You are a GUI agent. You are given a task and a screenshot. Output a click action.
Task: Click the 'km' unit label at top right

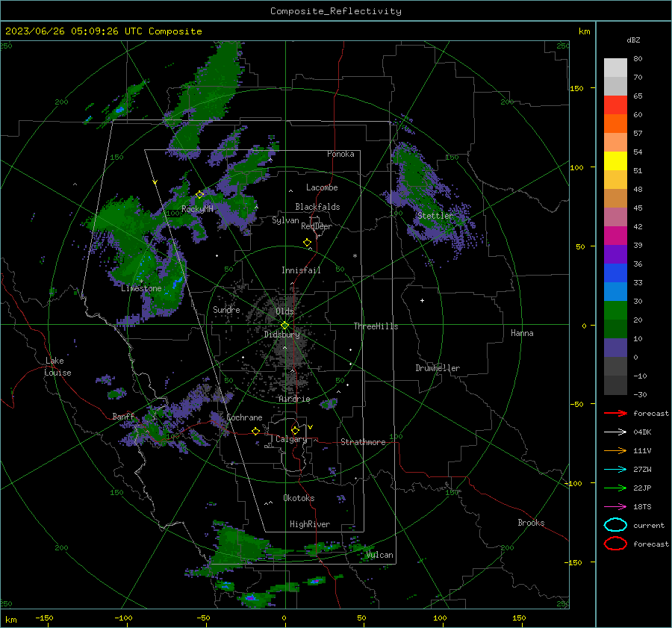point(584,31)
